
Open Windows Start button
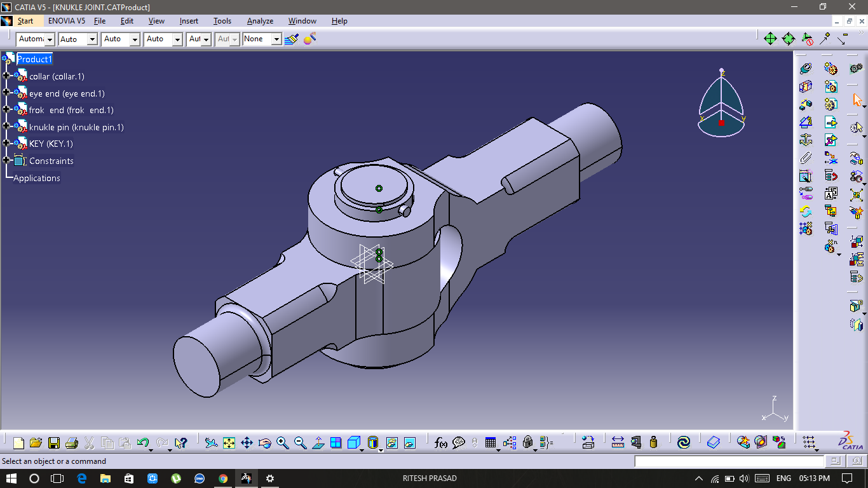pyautogui.click(x=11, y=478)
